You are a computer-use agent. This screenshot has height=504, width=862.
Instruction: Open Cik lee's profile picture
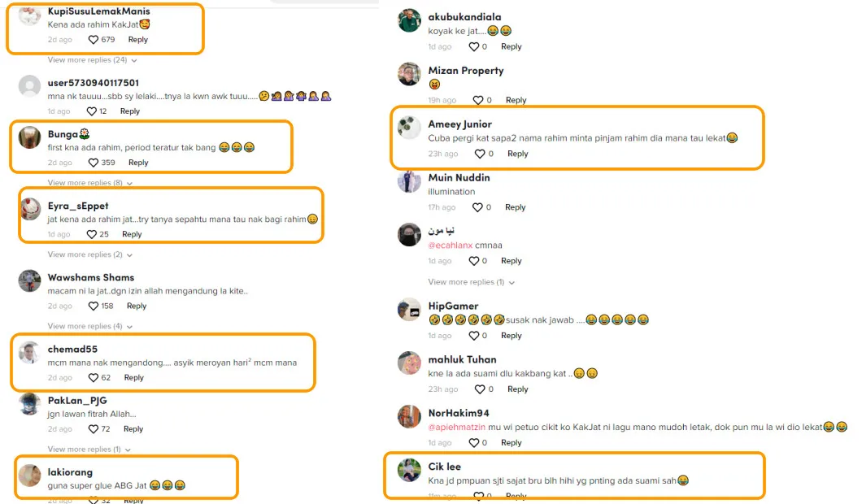409,471
